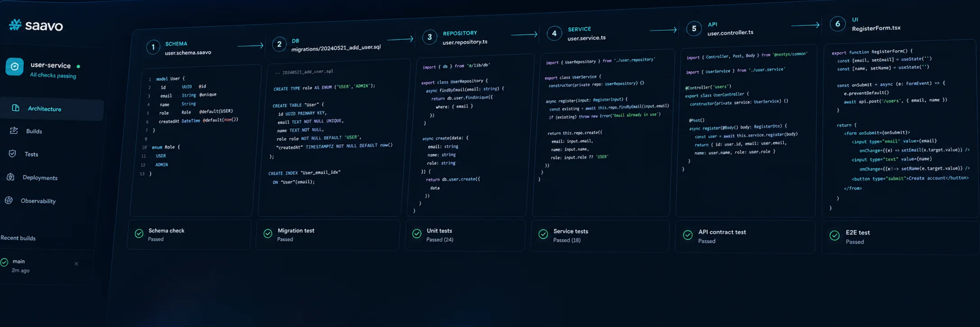Open the Service tests result card
This screenshot has height=327, width=980.
pyautogui.click(x=600, y=235)
